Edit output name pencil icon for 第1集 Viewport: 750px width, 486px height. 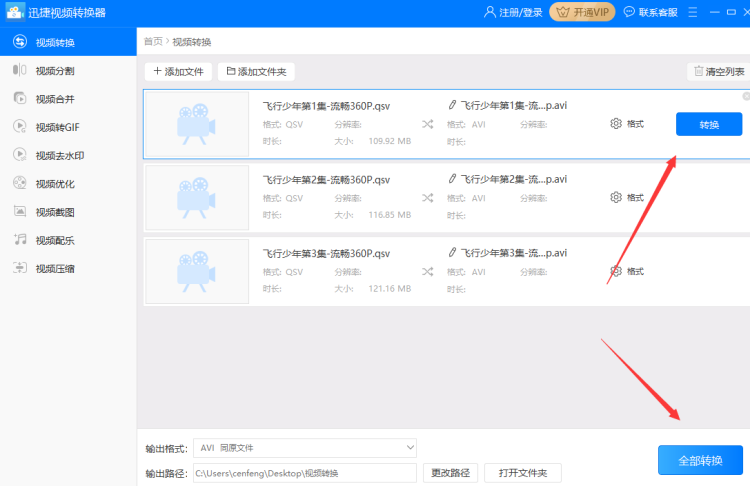452,105
